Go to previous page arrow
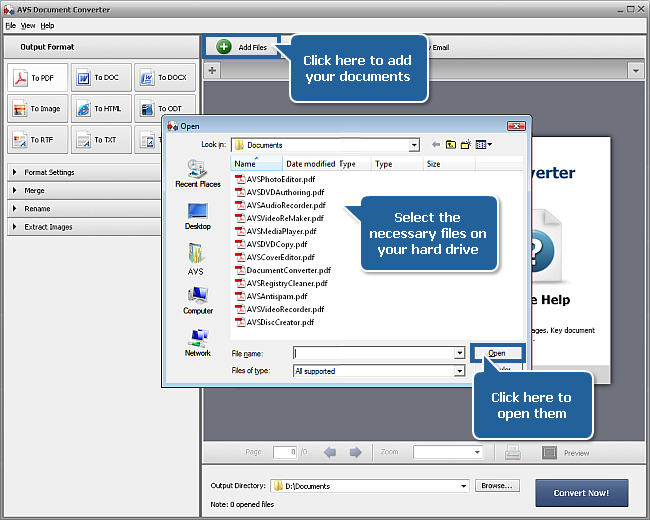 (x=330, y=452)
